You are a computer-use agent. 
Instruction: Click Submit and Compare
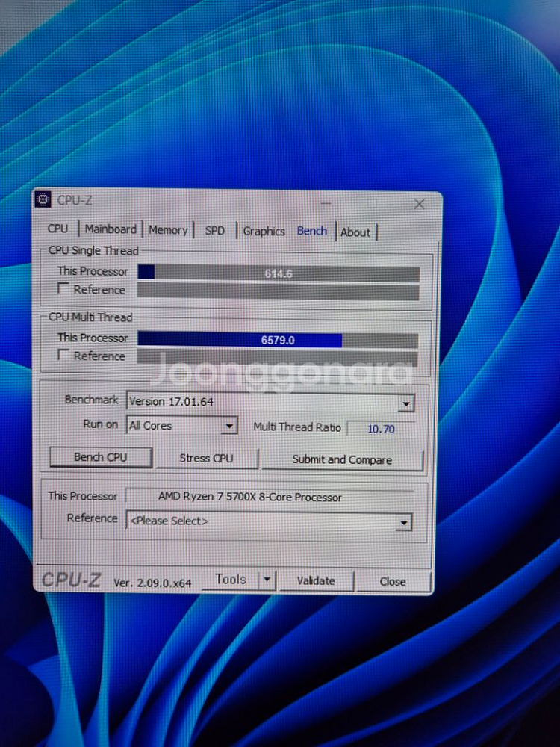[342, 459]
